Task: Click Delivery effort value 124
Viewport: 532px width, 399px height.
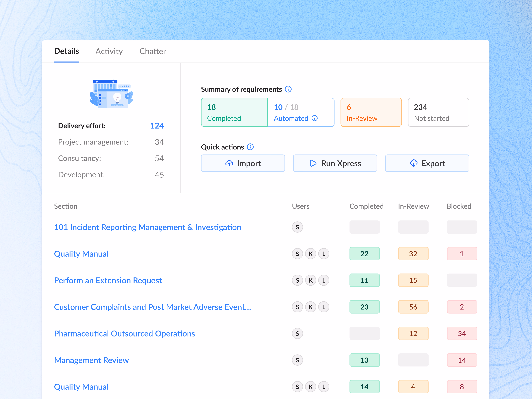Action: point(157,126)
